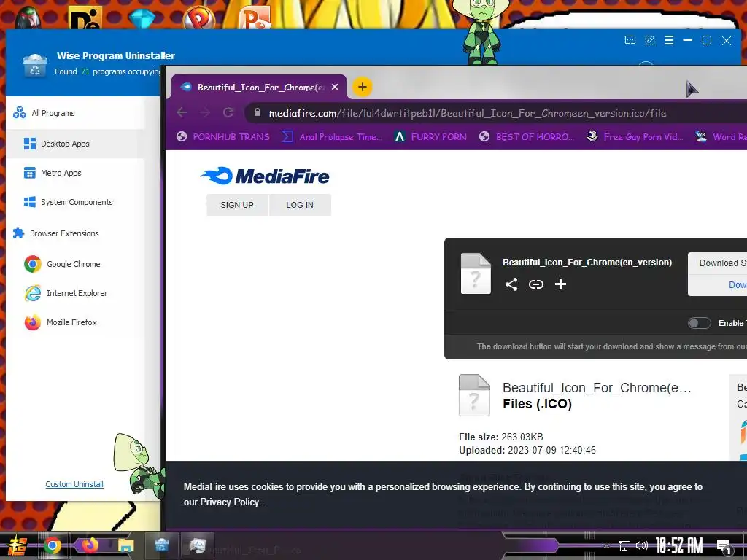Close the Beautiful_Icon_For_Chrome tab
Image resolution: width=747 pixels, height=560 pixels.
pyautogui.click(x=335, y=87)
